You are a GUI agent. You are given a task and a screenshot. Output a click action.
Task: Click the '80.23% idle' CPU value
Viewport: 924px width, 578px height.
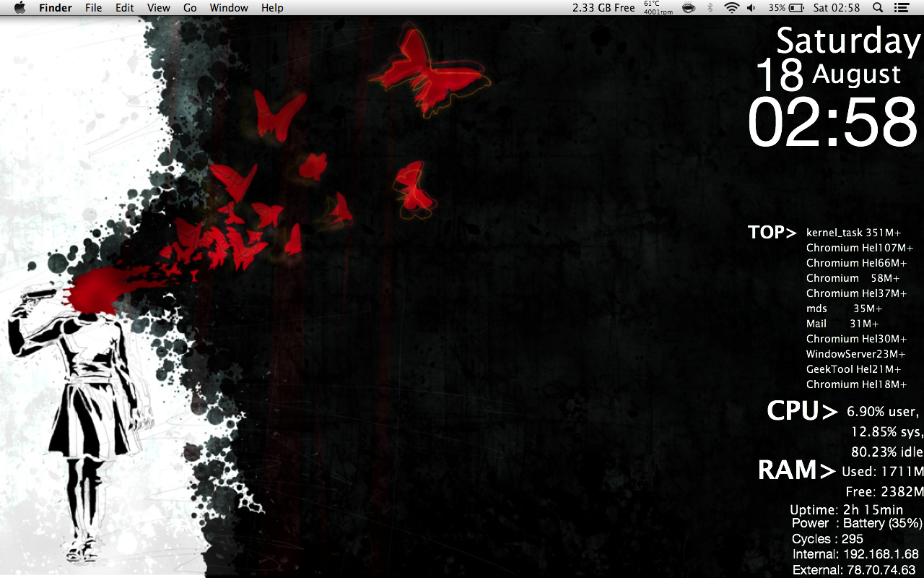click(887, 452)
